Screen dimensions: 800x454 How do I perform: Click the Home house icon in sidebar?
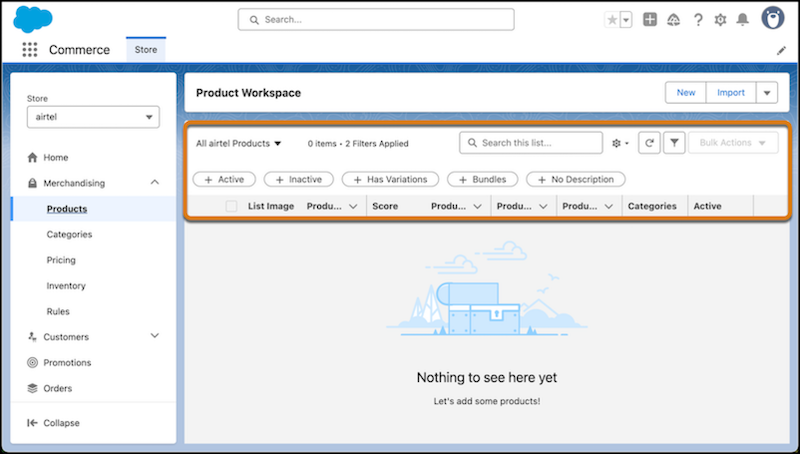point(33,157)
